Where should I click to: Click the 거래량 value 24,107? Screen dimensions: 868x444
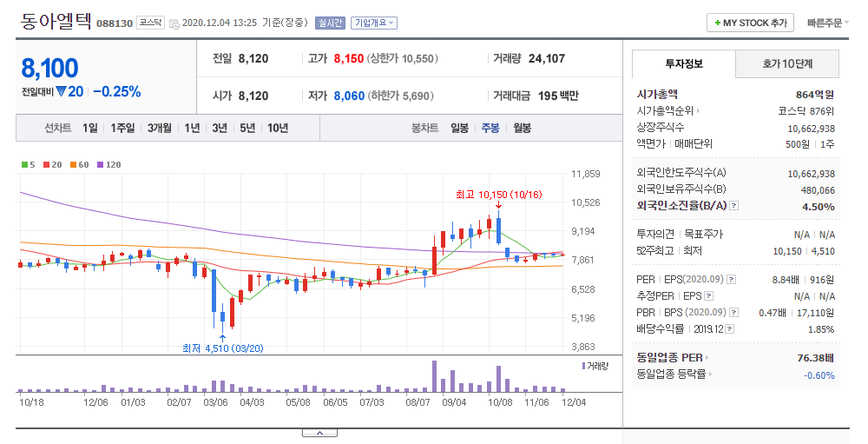coord(546,58)
